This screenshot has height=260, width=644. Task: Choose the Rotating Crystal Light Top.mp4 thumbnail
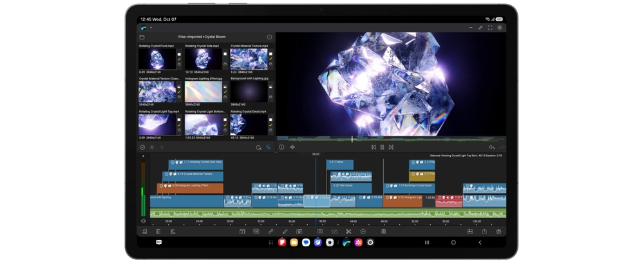(x=157, y=125)
